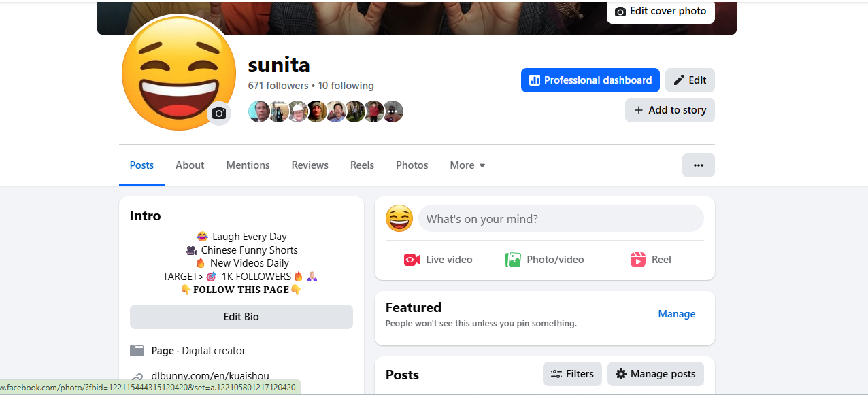Image resolution: width=868 pixels, height=395 pixels.
Task: Click the 'New Videos Daily' bio line
Action: click(x=241, y=263)
